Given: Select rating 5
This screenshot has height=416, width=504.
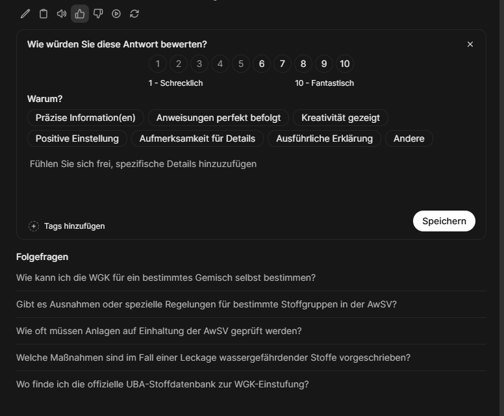Looking at the screenshot, I should (241, 64).
